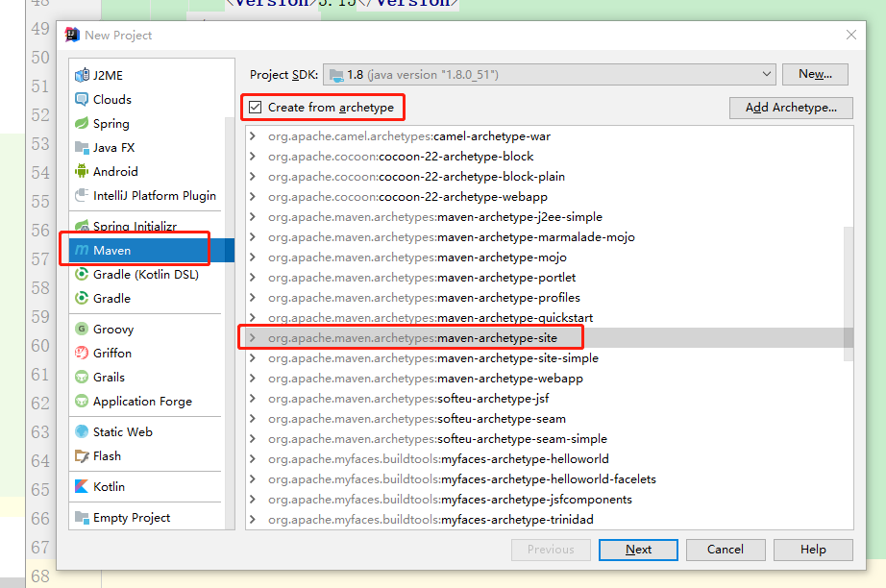Choose the IntelliJ Platform Plugin icon

82,195
